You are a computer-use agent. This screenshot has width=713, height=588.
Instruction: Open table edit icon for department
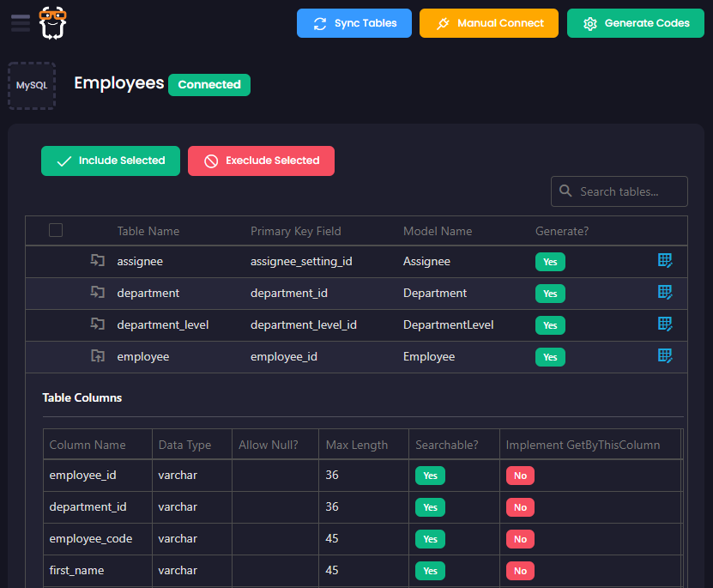(x=665, y=293)
